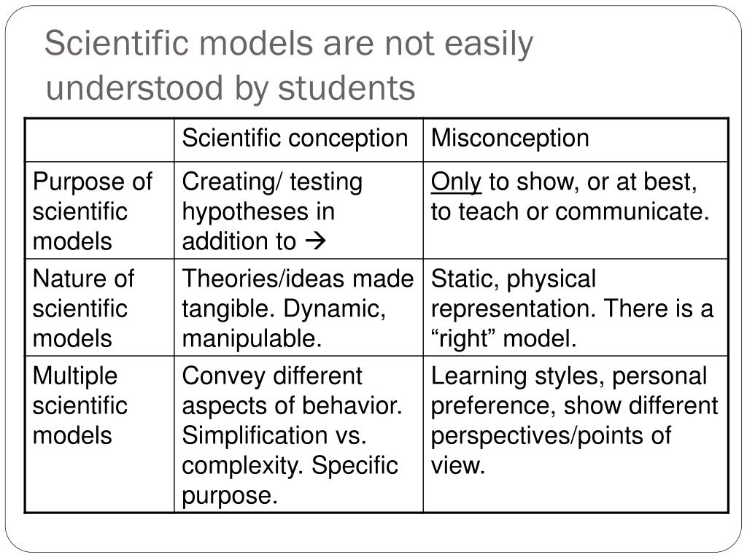Select the 'Learning styles, personal preference' cell
This screenshot has width=747, height=560.
pos(576,435)
